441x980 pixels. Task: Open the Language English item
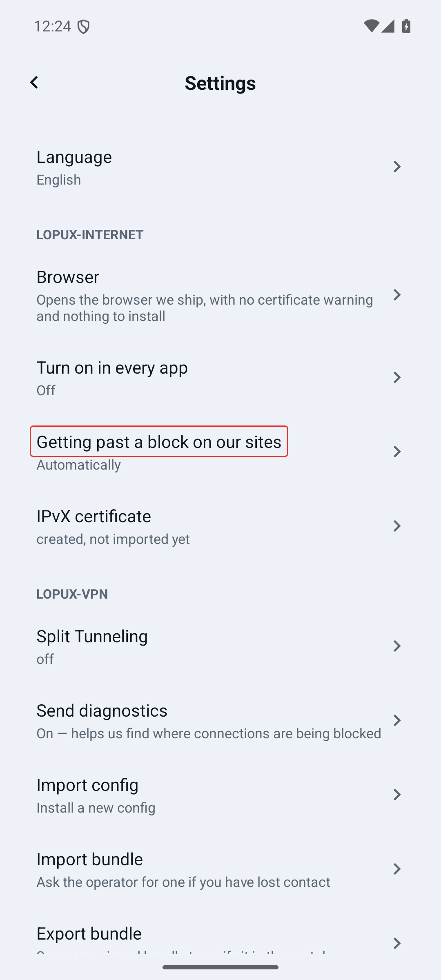(x=220, y=167)
